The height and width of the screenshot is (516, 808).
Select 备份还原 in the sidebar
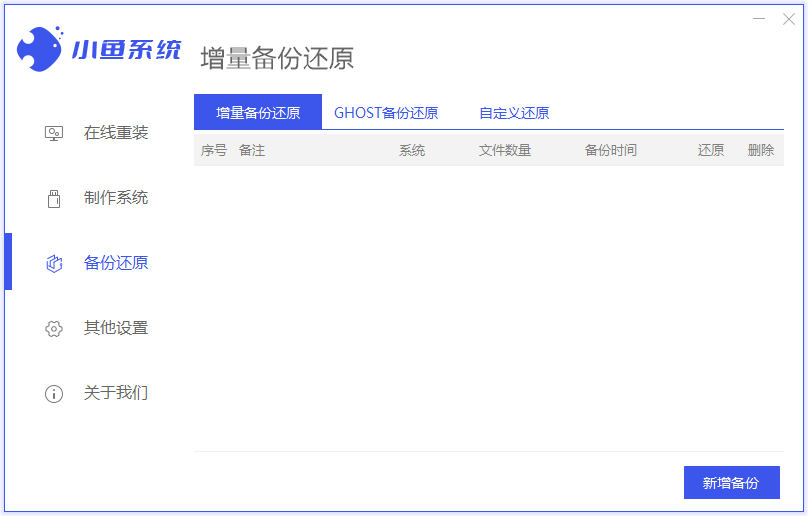click(116, 263)
